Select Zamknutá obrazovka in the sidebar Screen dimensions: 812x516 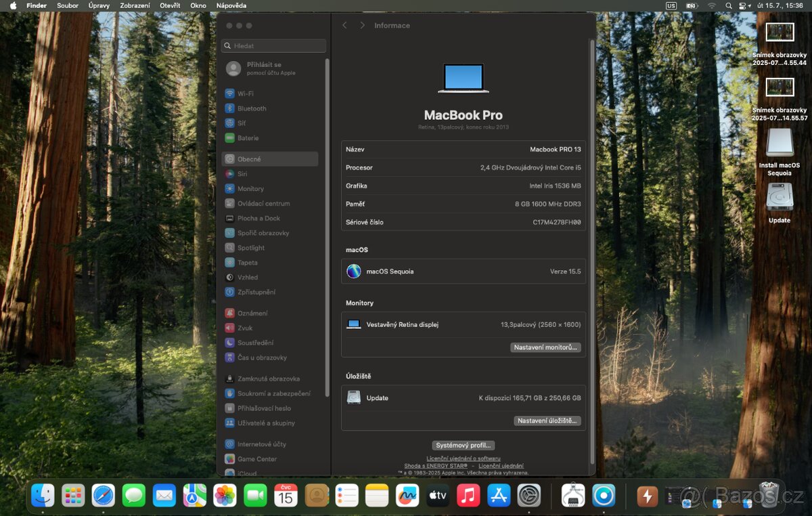pos(269,379)
